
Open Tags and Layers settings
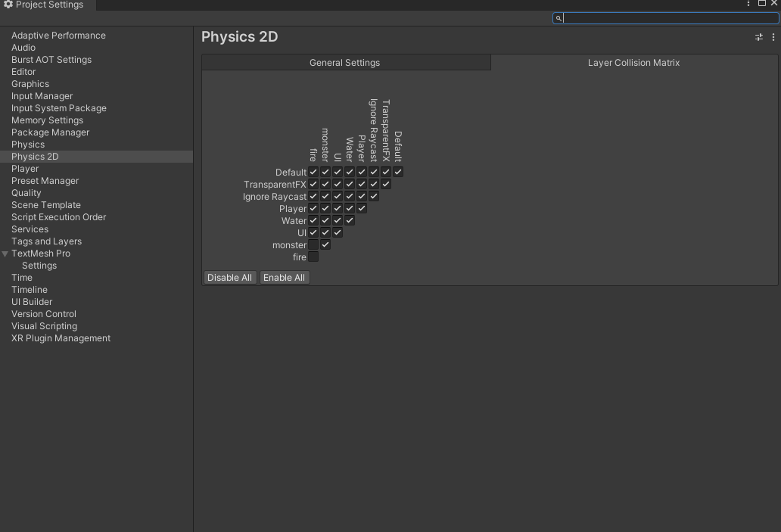[46, 241]
